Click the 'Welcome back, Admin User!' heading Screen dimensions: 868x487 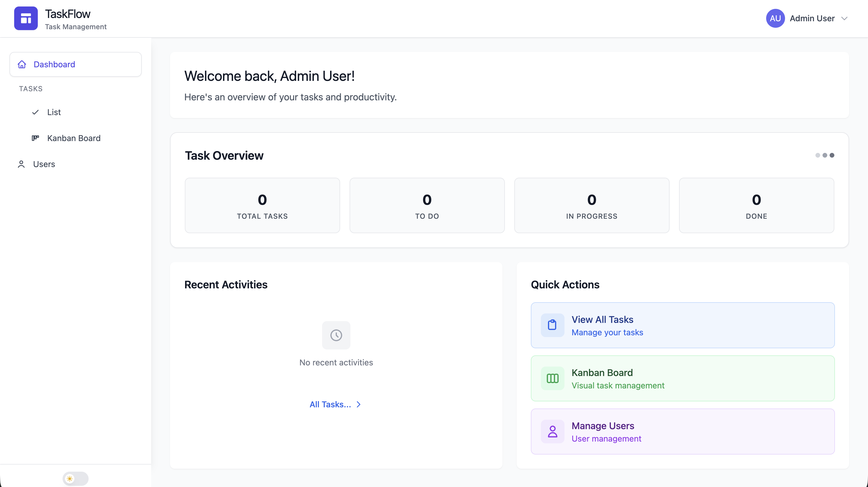(269, 76)
